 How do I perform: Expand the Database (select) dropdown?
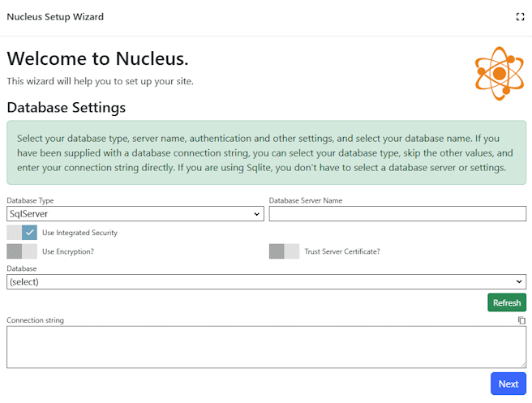pyautogui.click(x=266, y=281)
